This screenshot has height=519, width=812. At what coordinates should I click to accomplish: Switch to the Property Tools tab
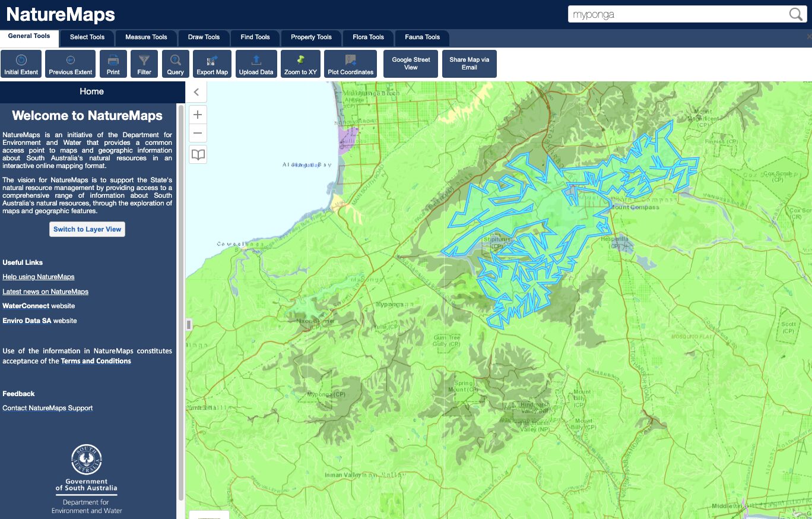click(x=311, y=37)
